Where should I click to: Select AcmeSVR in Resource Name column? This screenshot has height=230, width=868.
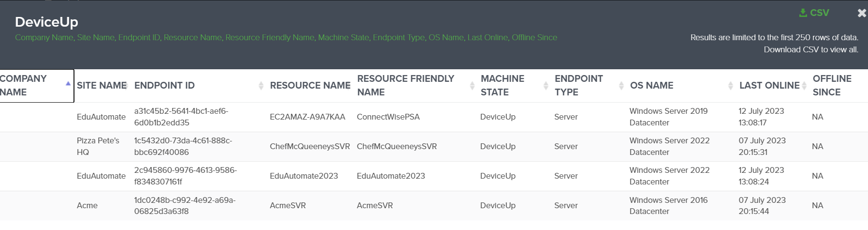click(x=288, y=205)
